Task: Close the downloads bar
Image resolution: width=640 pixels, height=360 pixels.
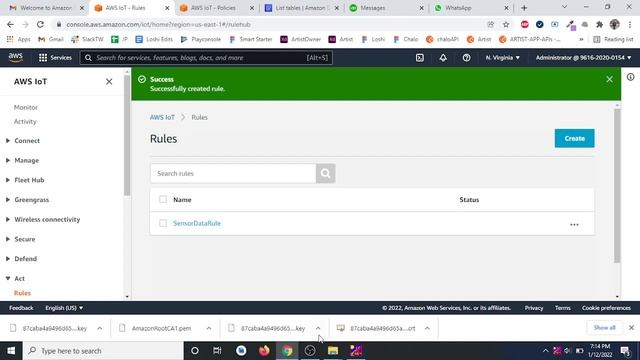Action: coord(631,328)
